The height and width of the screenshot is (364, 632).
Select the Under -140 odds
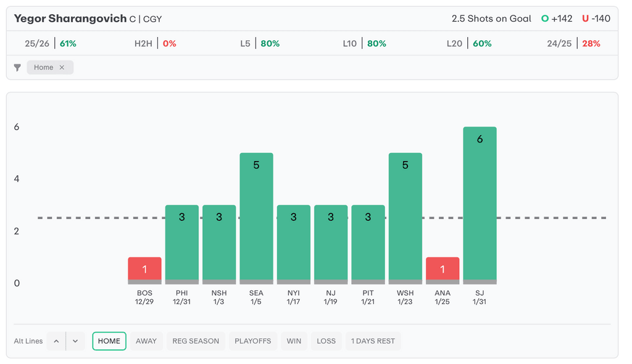coord(596,19)
